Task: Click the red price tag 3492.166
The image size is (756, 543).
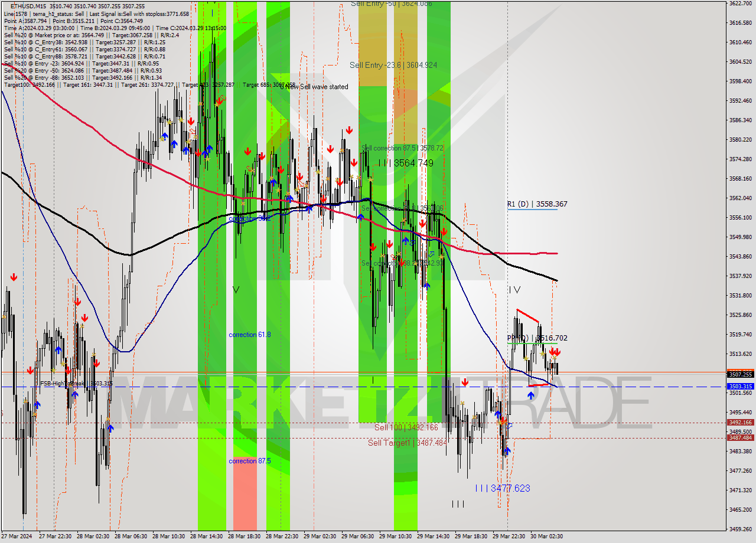Action: [x=740, y=423]
